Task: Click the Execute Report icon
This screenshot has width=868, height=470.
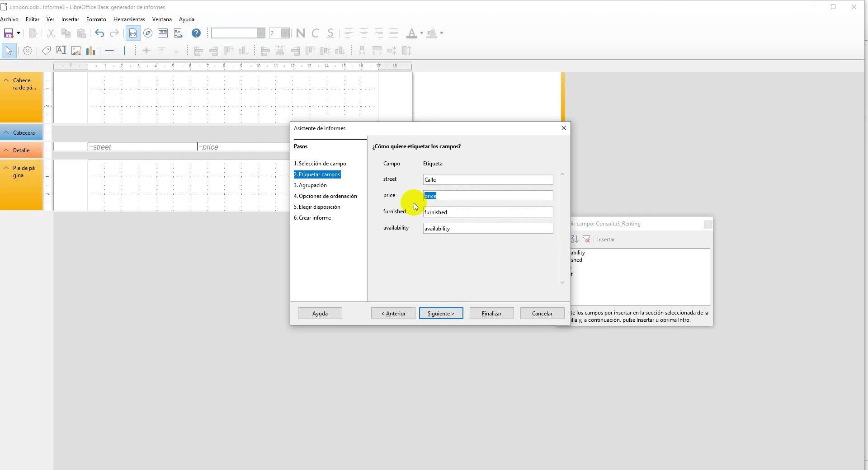Action: click(x=178, y=33)
